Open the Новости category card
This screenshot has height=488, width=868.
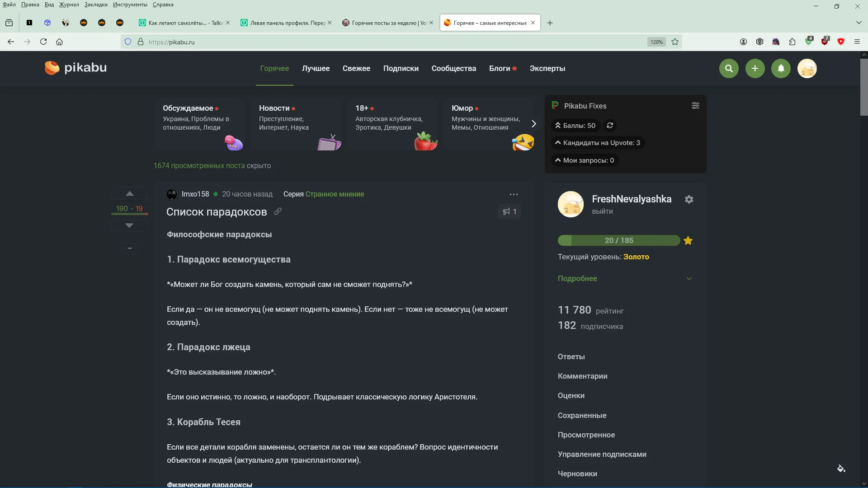(296, 124)
